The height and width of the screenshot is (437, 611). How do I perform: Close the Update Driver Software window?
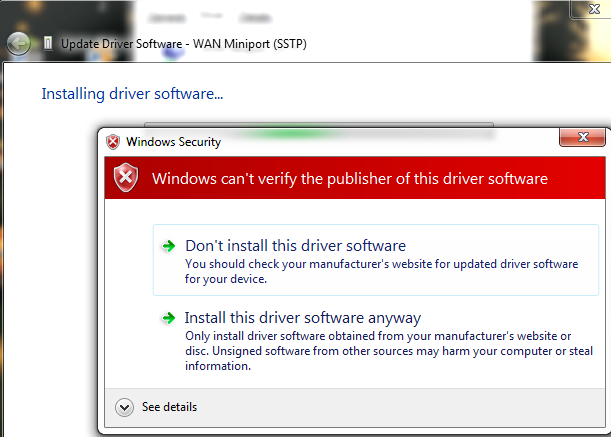coord(592,9)
